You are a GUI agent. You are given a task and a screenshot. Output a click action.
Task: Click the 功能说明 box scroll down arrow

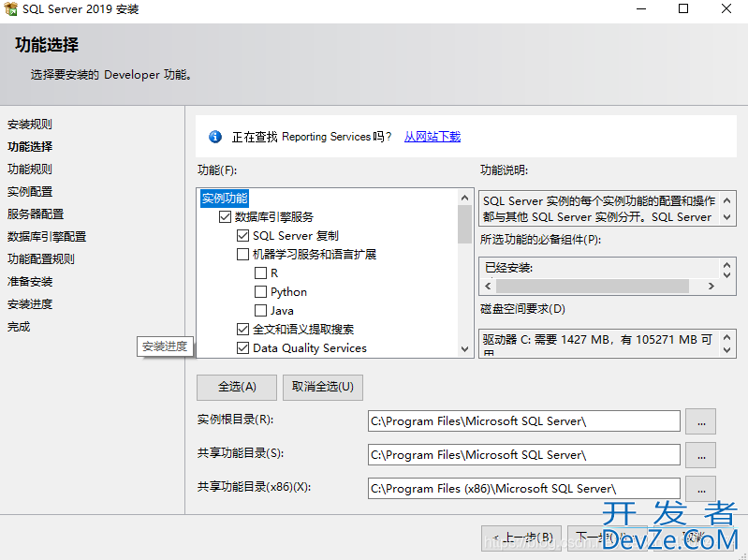pos(726,217)
